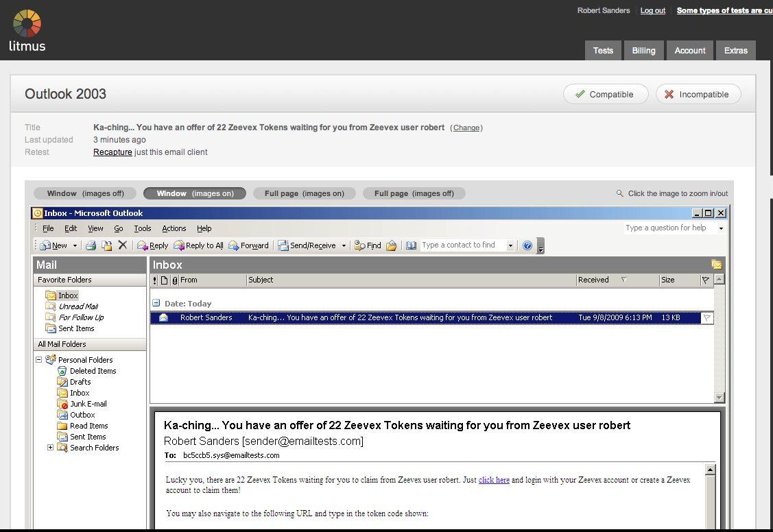Image resolution: width=773 pixels, height=532 pixels.
Task: Click the Find toolbar button
Action: pos(368,245)
